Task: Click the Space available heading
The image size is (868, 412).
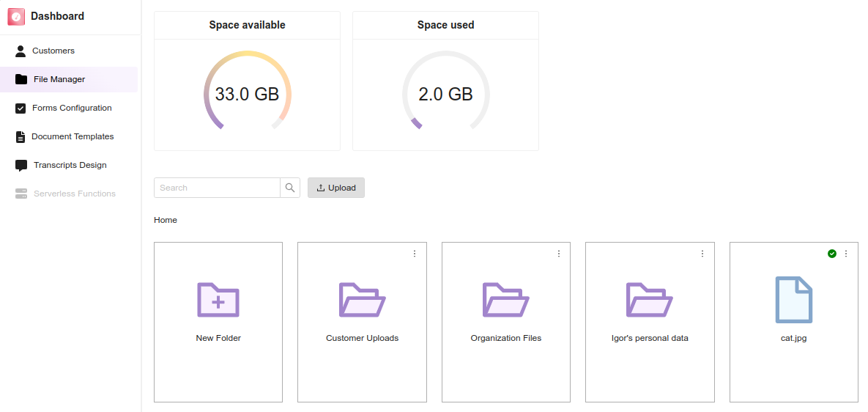Action: pyautogui.click(x=247, y=25)
